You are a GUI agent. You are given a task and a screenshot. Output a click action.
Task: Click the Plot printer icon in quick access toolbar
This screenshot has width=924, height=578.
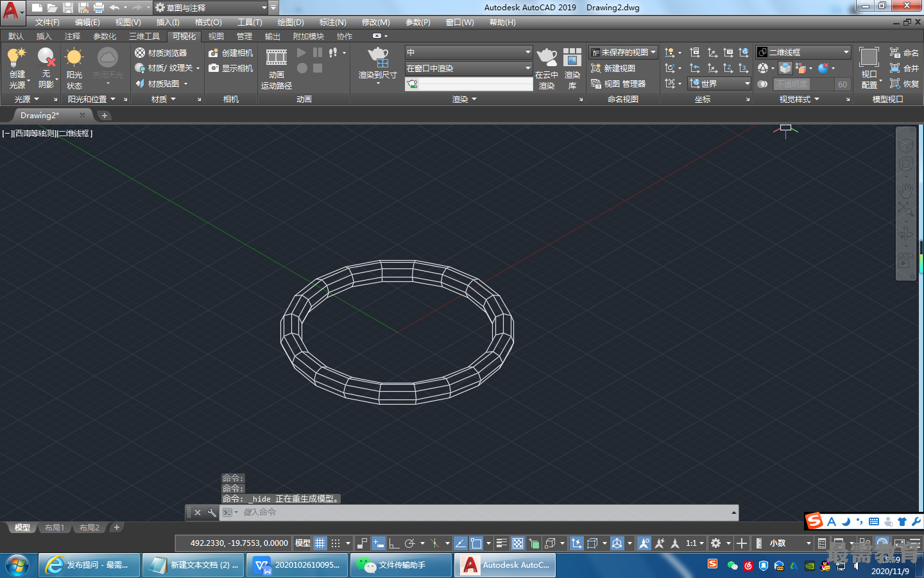pos(99,8)
